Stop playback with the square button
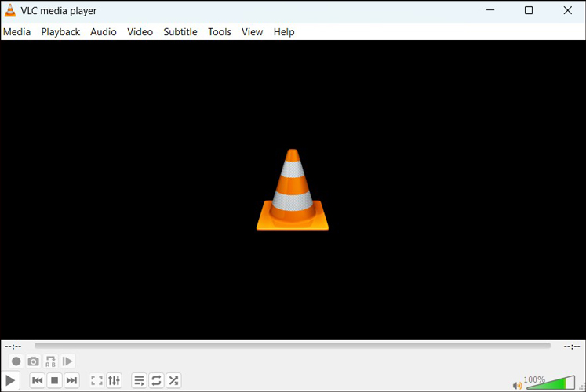The height and width of the screenshot is (392, 586). click(x=55, y=380)
